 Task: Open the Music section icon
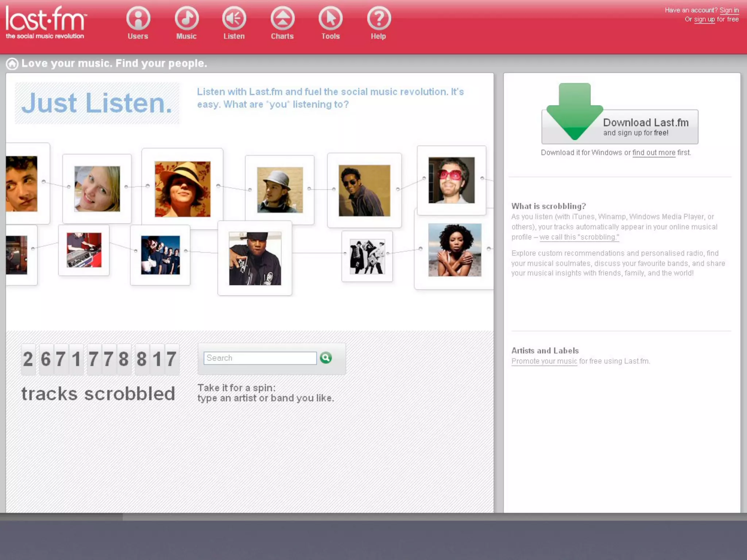point(186,18)
